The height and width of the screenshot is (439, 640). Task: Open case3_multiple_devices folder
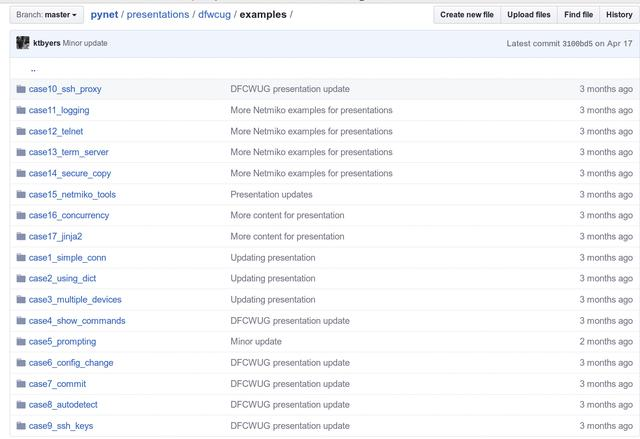click(x=75, y=300)
